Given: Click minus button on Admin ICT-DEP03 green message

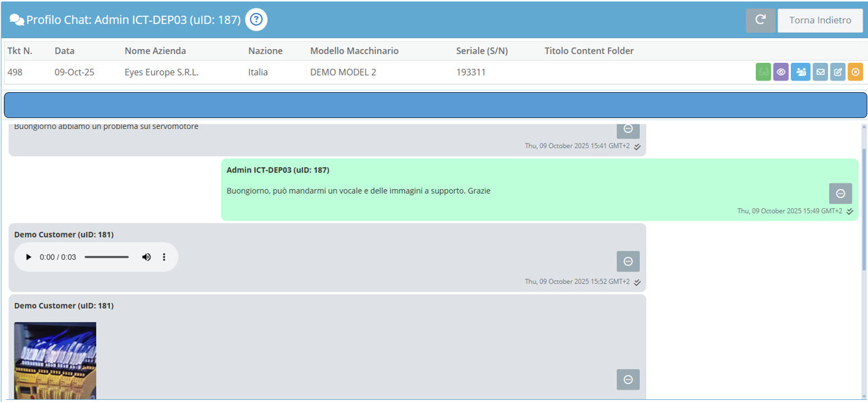Looking at the screenshot, I should [x=840, y=194].
